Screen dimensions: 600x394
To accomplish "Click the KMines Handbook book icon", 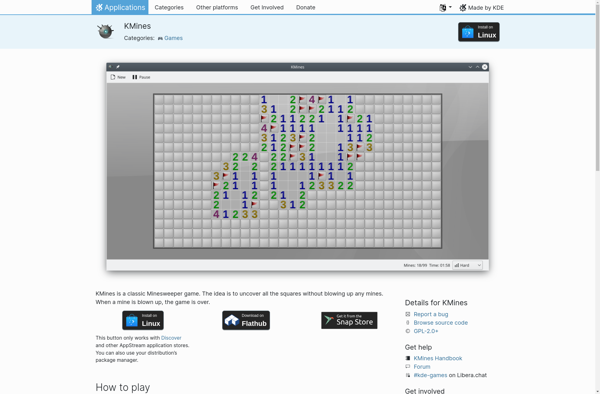I will (408, 358).
